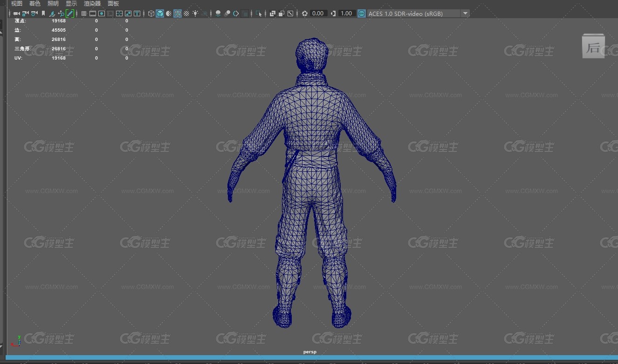
Task: Click the 后 (Back) view cube face
Action: click(593, 46)
